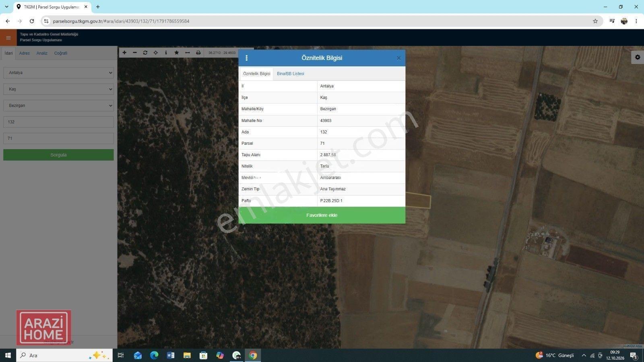Expand the Antalya province dropdown
Screen dimensions: 644x362
point(58,73)
